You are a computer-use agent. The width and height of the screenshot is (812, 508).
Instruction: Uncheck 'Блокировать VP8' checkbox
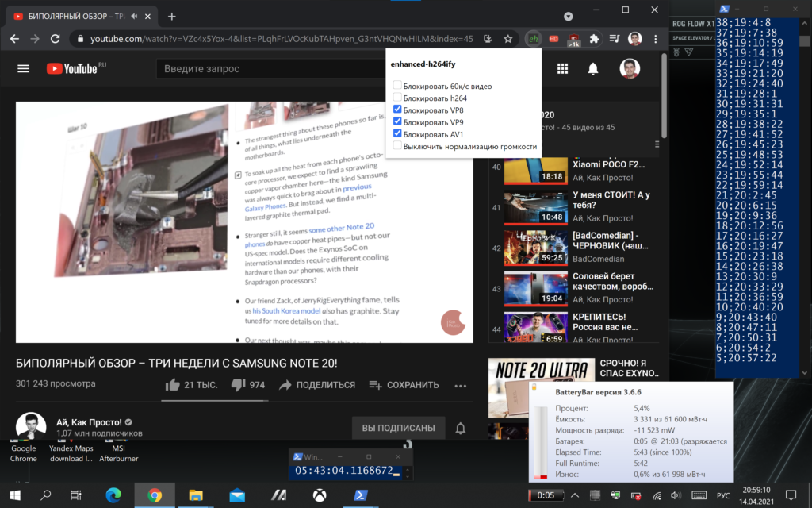tap(397, 110)
